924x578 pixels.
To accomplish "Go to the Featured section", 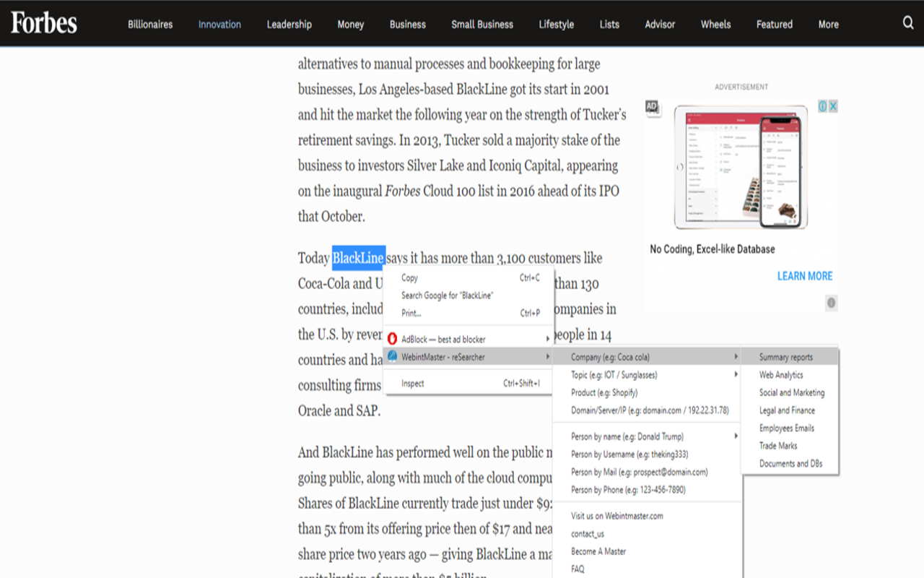I will [775, 24].
